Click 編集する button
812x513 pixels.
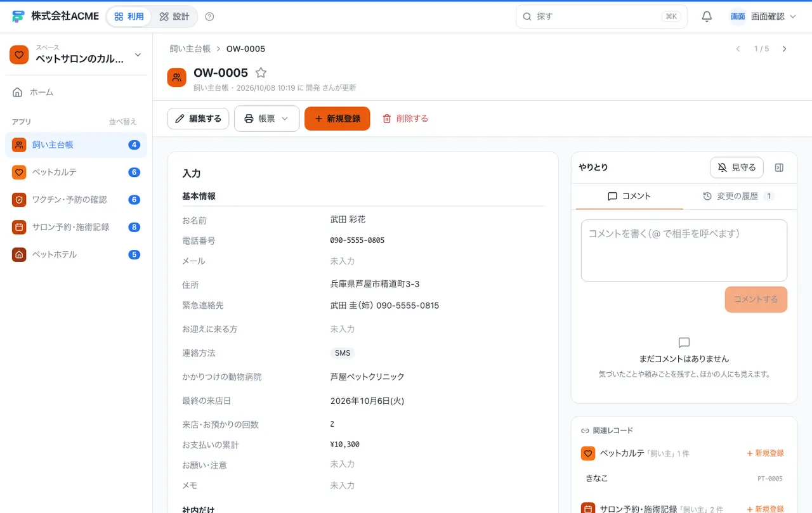(198, 119)
